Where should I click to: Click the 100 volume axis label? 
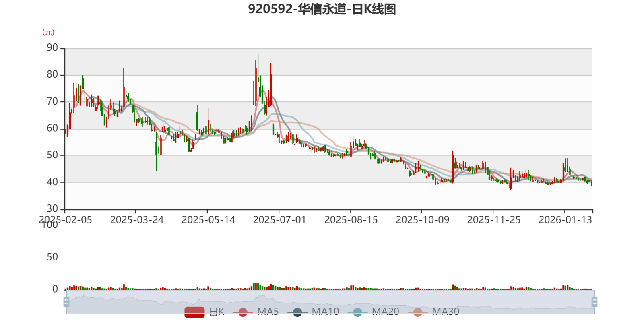pos(50,225)
